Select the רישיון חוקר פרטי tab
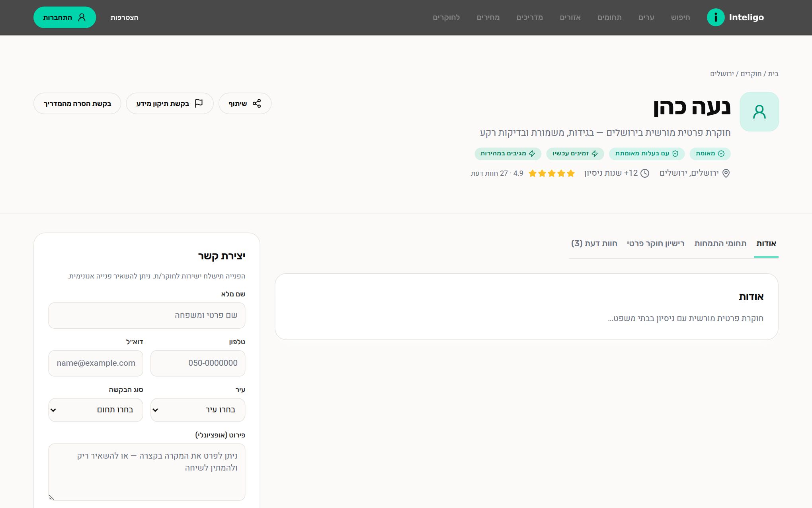This screenshot has height=508, width=812. [x=656, y=243]
